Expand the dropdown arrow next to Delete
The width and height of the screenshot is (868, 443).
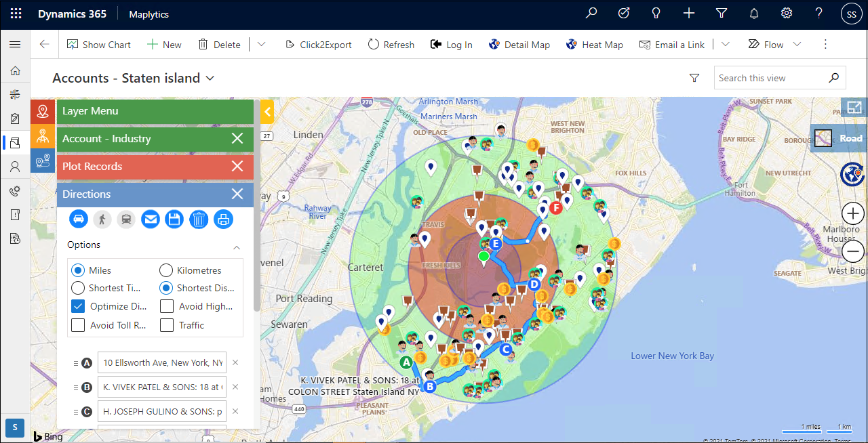(x=261, y=45)
